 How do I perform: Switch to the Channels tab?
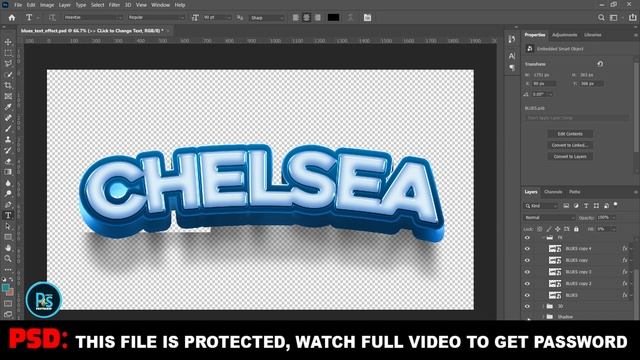pyautogui.click(x=553, y=192)
